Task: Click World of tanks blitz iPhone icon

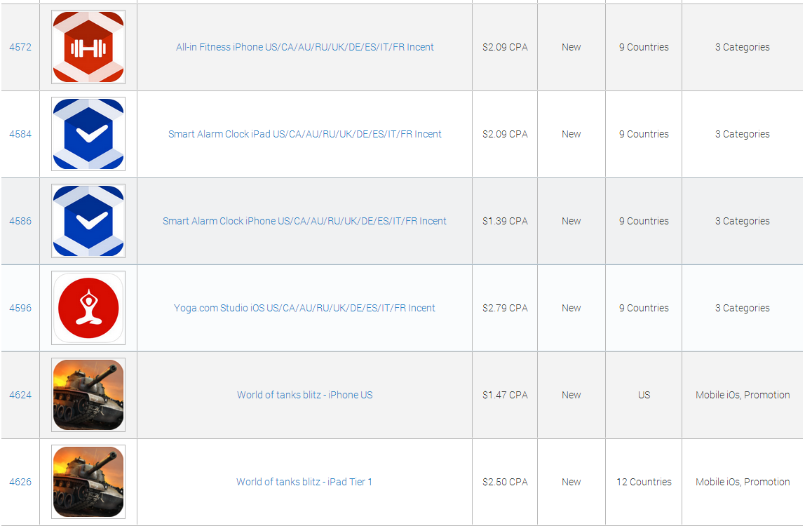Action: coord(88,395)
